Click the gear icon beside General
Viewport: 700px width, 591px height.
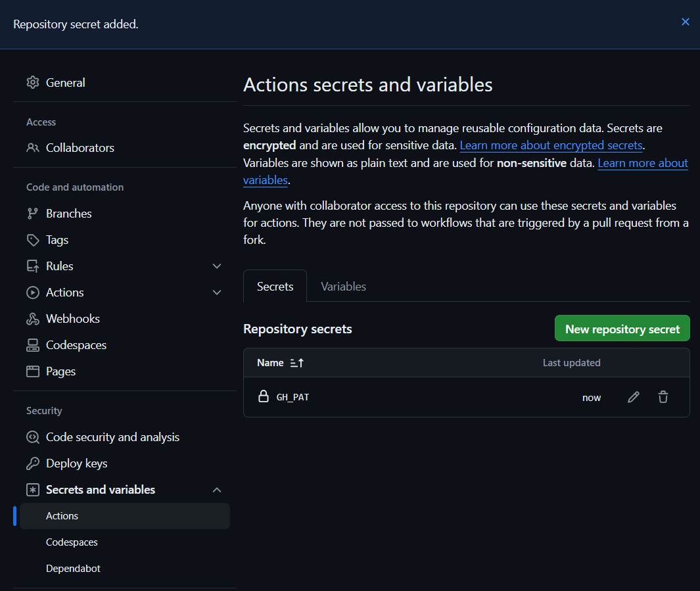pos(33,83)
